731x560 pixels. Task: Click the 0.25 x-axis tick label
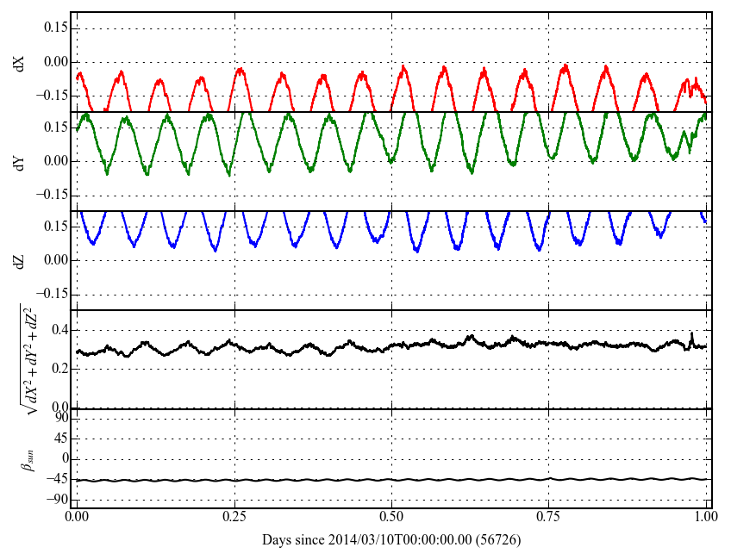point(234,520)
